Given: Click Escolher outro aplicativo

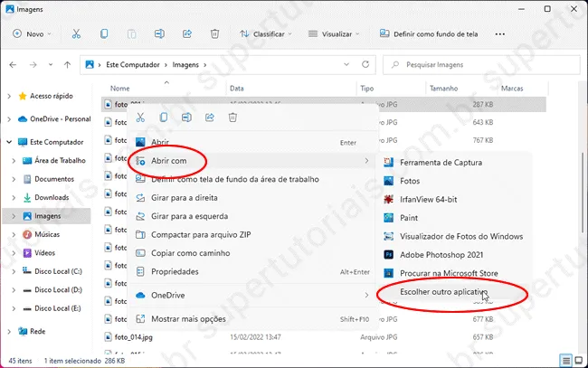Looking at the screenshot, I should point(454,291).
